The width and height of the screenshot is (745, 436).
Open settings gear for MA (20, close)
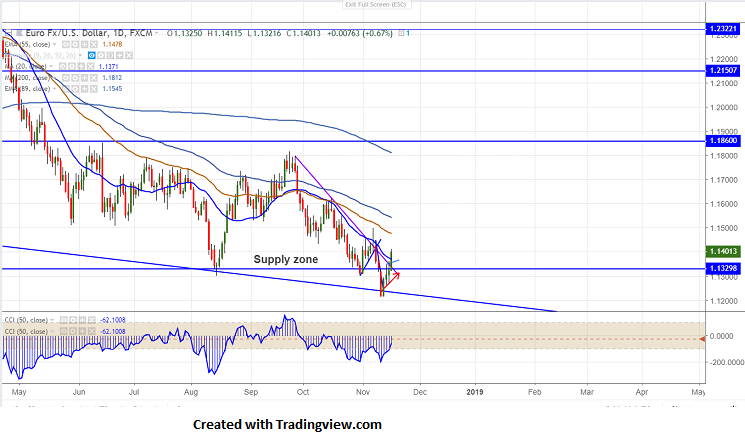(x=72, y=66)
